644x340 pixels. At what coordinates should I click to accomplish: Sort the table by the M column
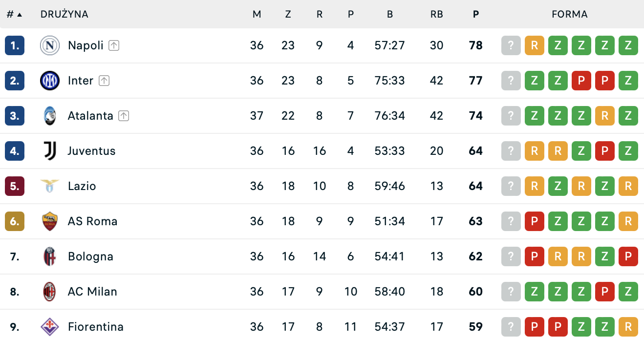coord(257,14)
